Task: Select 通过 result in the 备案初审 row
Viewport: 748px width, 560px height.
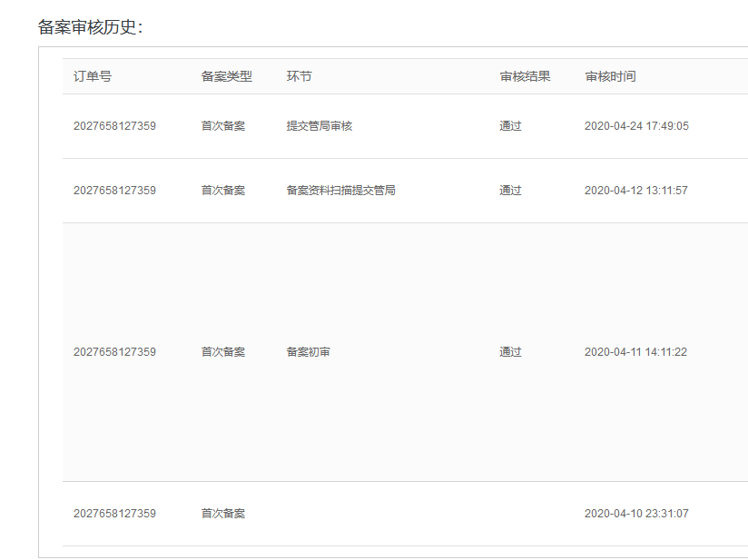Action: pos(510,352)
